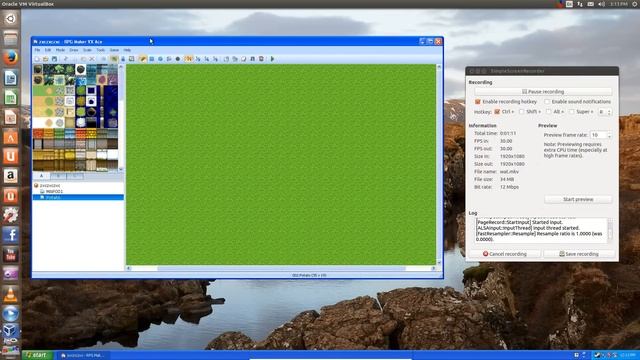Select the highlighted Potato map entry
The image size is (640, 360).
pyautogui.click(x=78, y=197)
